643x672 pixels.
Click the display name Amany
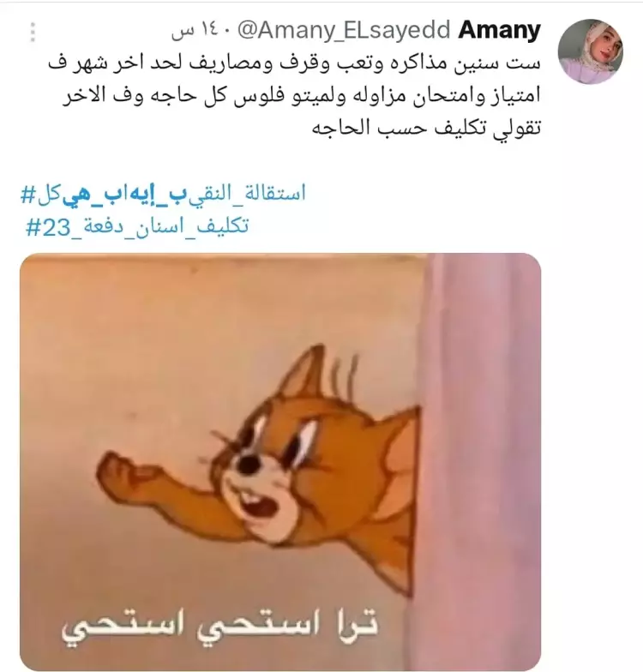pos(499,29)
